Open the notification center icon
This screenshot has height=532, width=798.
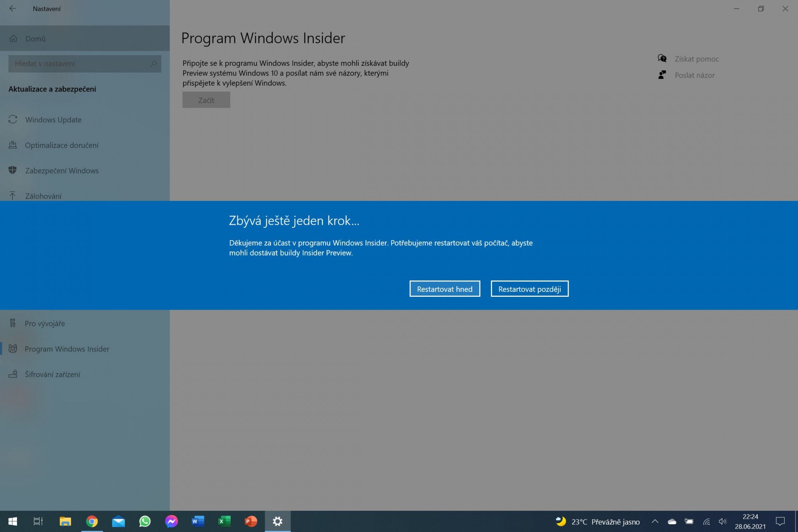coord(780,521)
